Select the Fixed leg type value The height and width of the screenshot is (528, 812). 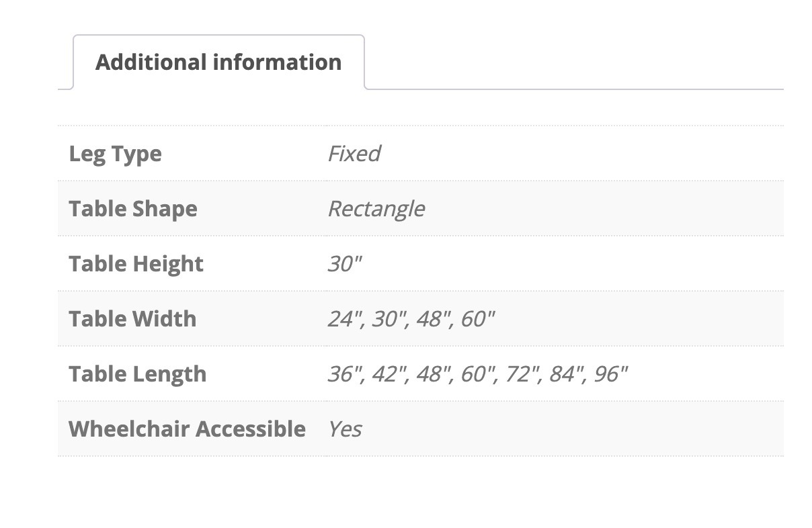coord(354,154)
